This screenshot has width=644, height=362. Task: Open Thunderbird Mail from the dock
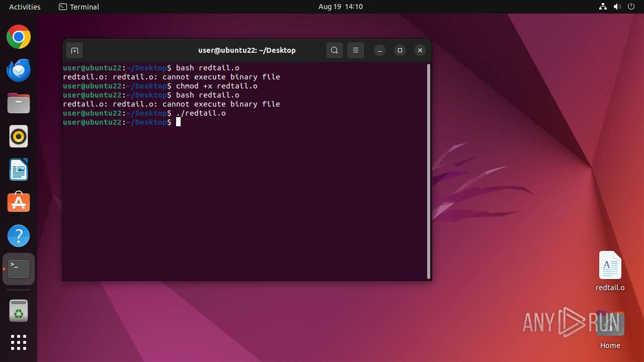tap(19, 70)
